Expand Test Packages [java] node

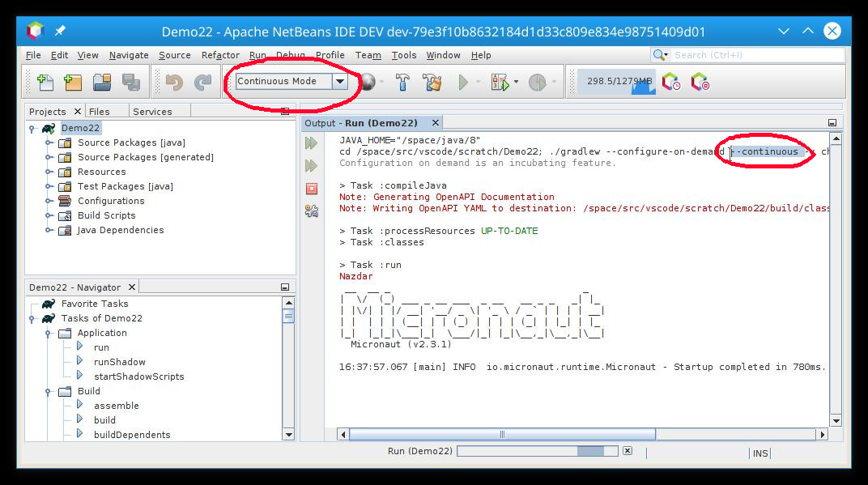pos(49,186)
